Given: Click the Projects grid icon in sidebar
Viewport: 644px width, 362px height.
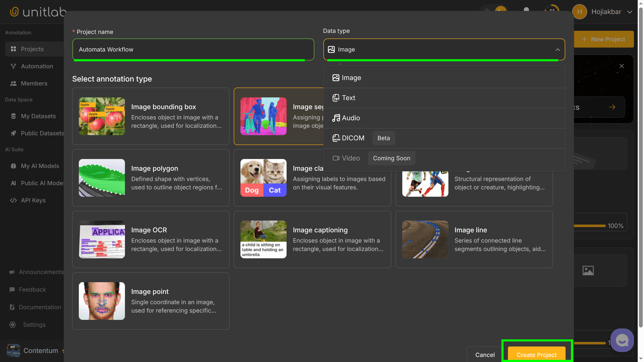Looking at the screenshot, I should (x=13, y=49).
